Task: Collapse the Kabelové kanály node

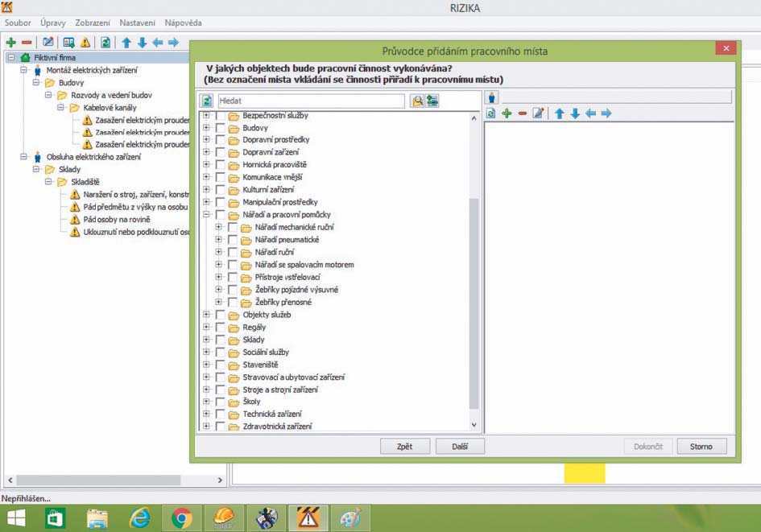Action: pyautogui.click(x=60, y=107)
